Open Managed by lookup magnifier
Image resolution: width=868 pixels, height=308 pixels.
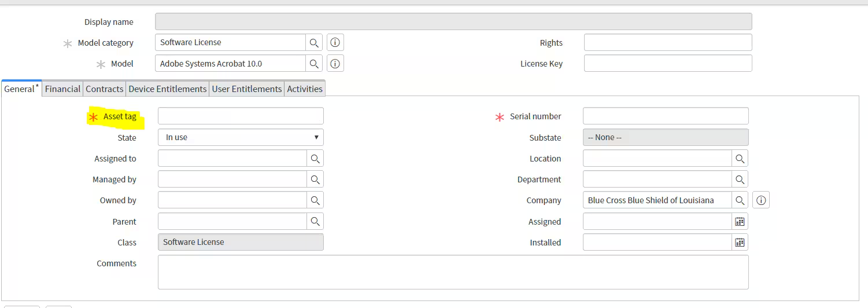pos(315,179)
